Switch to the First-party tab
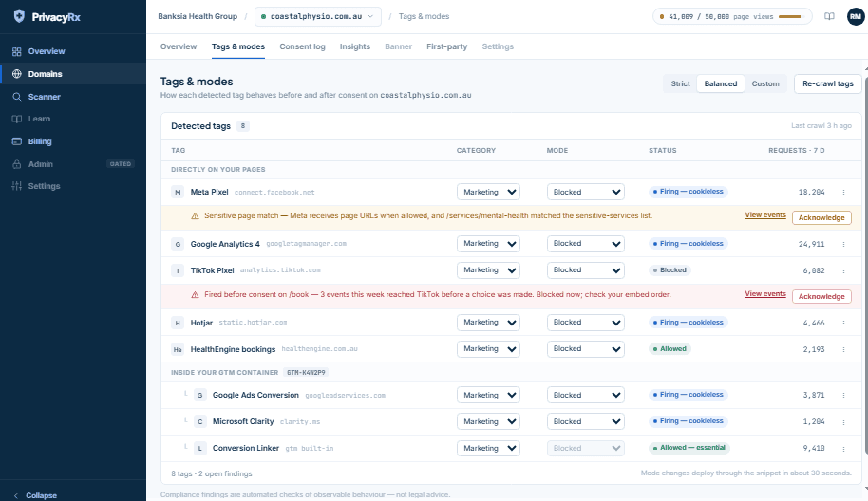 446,47
